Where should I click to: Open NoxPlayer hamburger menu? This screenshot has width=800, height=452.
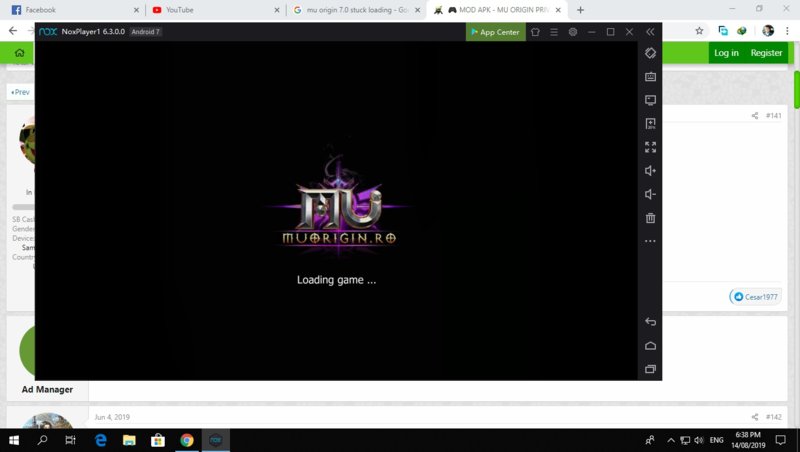coord(554,32)
